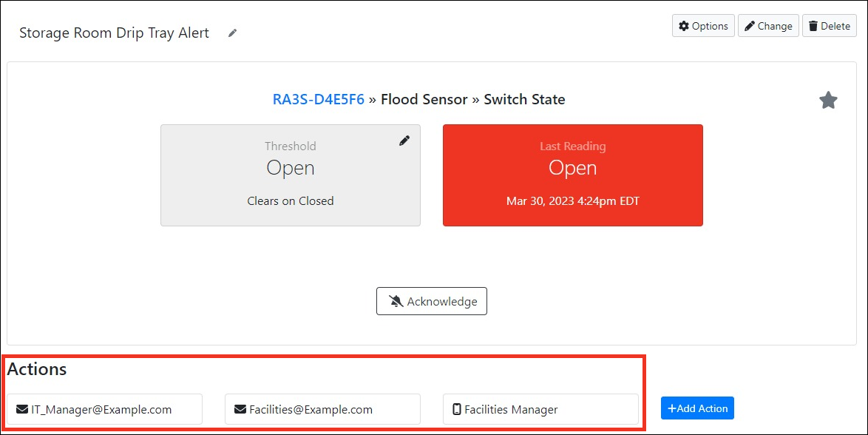This screenshot has width=868, height=435.
Task: Toggle the favorite star icon
Action: click(828, 101)
